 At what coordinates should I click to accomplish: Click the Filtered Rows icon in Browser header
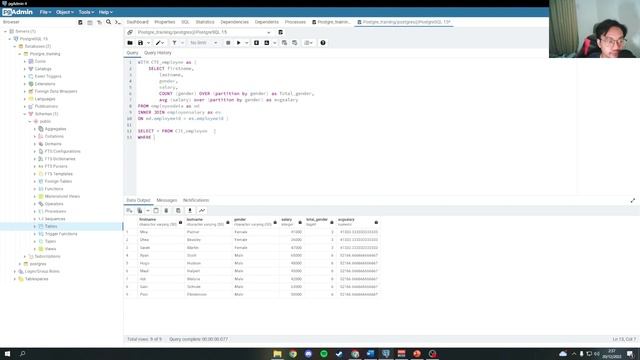tap(99, 22)
